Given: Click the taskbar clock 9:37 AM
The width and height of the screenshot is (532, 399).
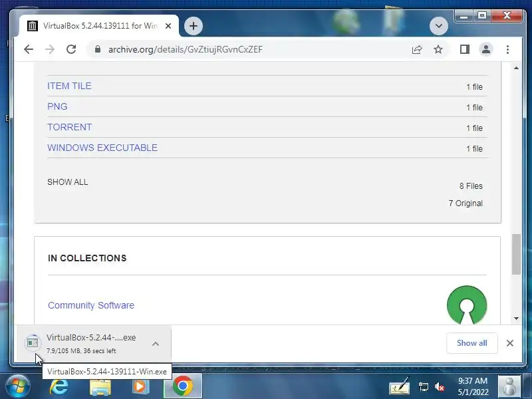Looking at the screenshot, I should (473, 381).
